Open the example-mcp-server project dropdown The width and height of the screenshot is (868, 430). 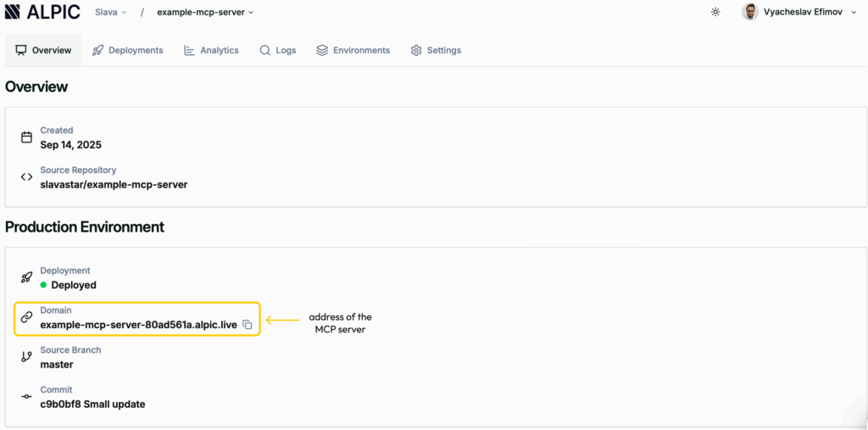click(205, 13)
